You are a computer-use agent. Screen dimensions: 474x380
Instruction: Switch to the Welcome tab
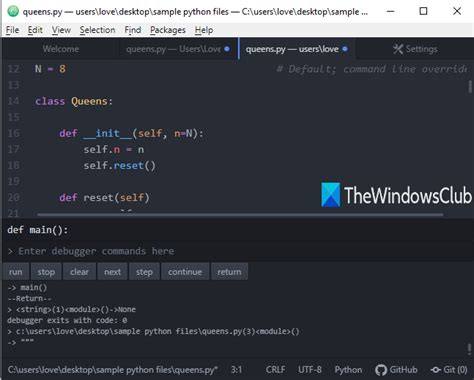(61, 49)
